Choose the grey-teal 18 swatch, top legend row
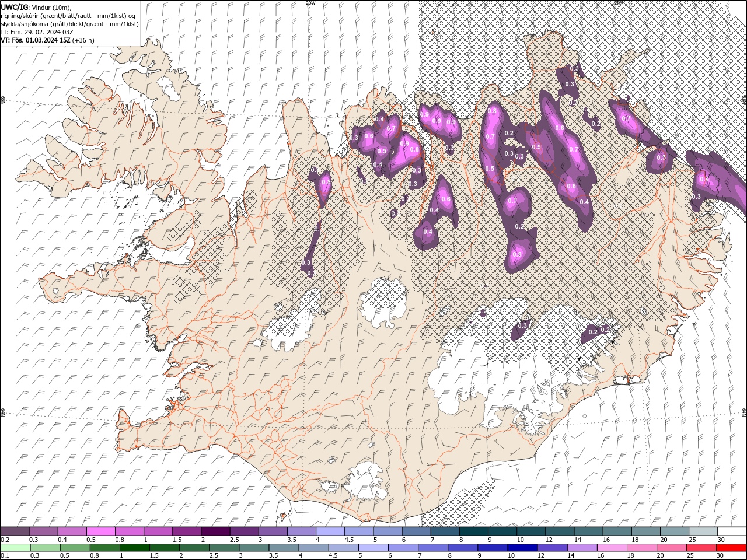The image size is (747, 560). [x=647, y=531]
